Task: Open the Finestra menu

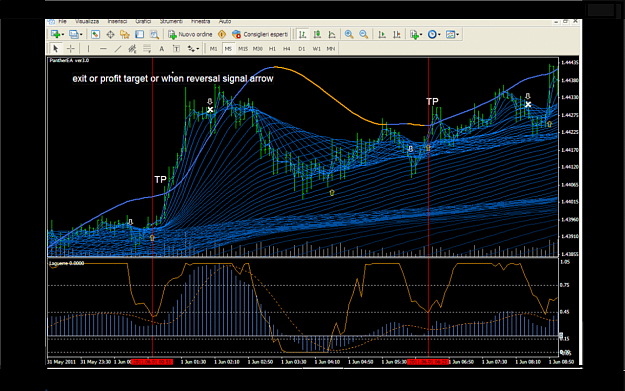Action: [x=200, y=21]
